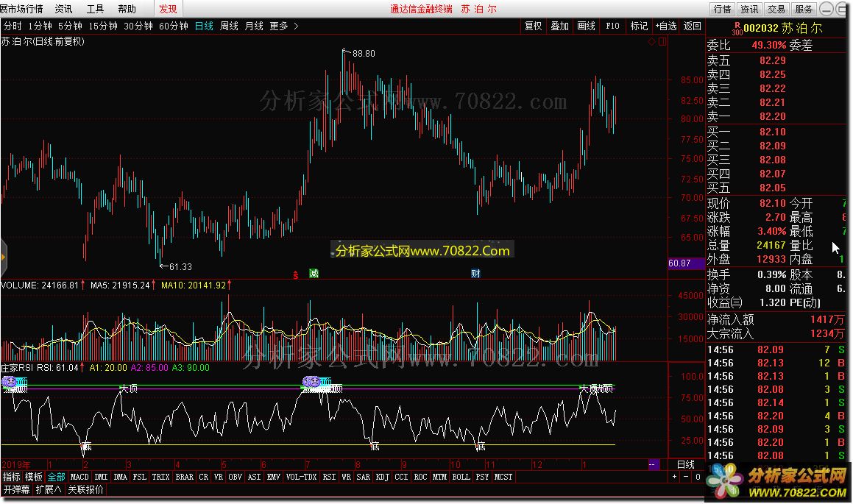Image resolution: width=853 pixels, height=504 pixels.
Task: Select the TRIX indicator
Action: [160, 477]
